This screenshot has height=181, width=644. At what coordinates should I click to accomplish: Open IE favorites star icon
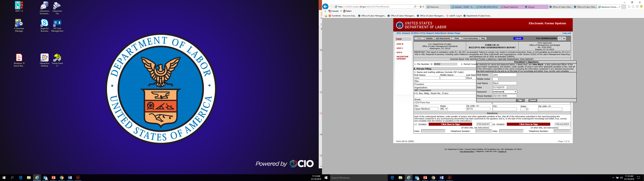633,7
